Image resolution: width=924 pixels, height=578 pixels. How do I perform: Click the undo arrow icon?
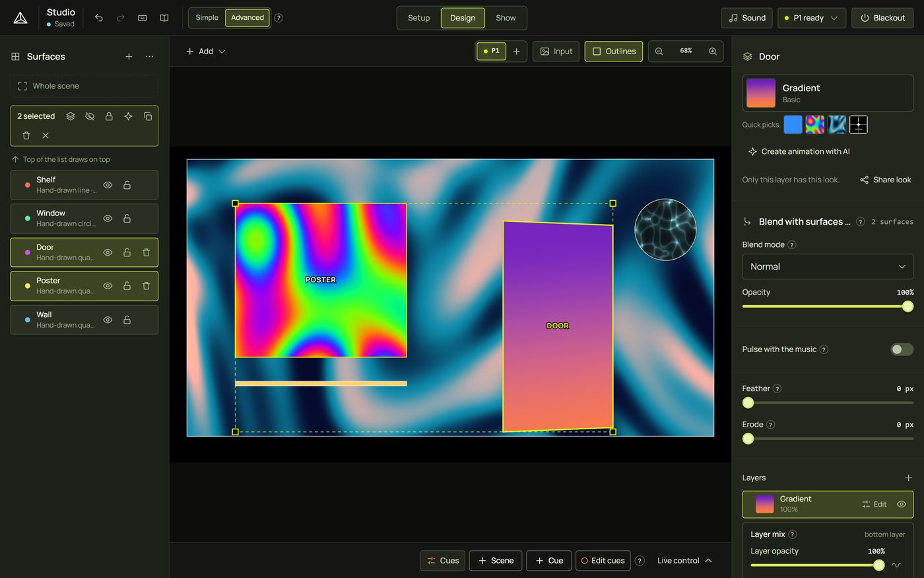[x=99, y=18]
